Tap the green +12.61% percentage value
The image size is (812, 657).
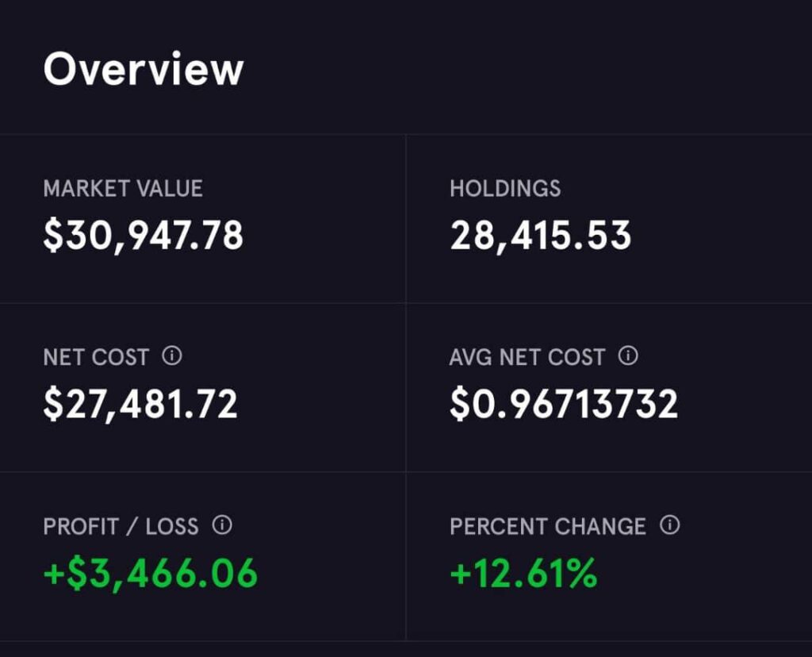tap(523, 573)
